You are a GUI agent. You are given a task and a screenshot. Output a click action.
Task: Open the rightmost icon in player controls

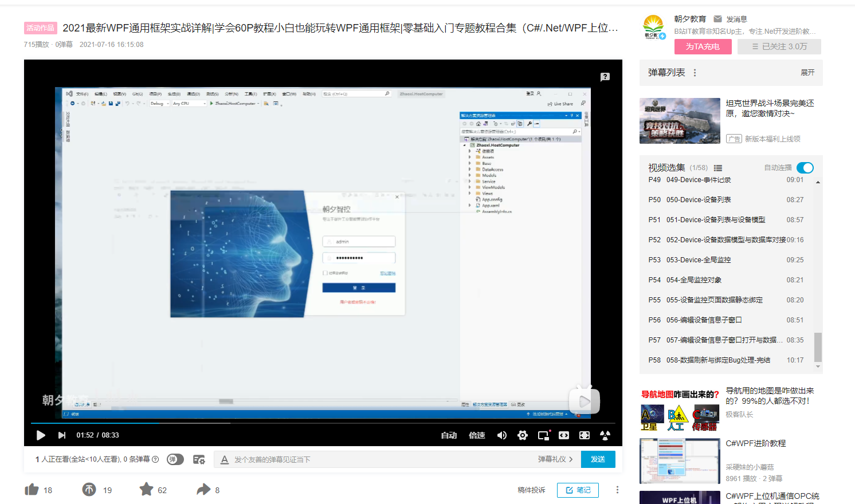[x=605, y=435]
